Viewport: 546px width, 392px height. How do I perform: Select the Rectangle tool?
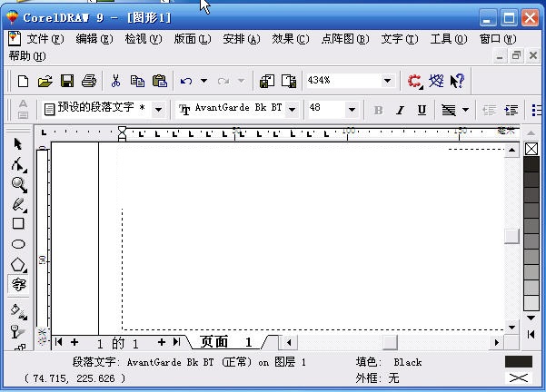coord(18,223)
